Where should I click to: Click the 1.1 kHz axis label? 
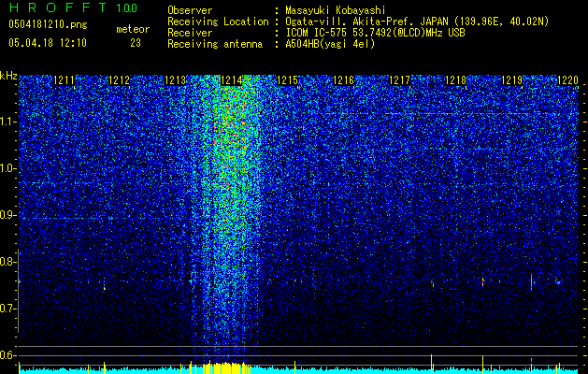tap(8, 122)
